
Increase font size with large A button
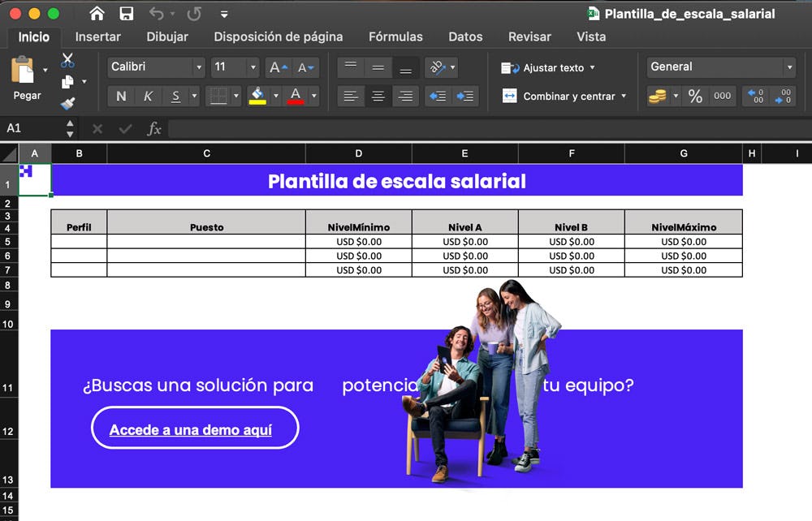(277, 67)
